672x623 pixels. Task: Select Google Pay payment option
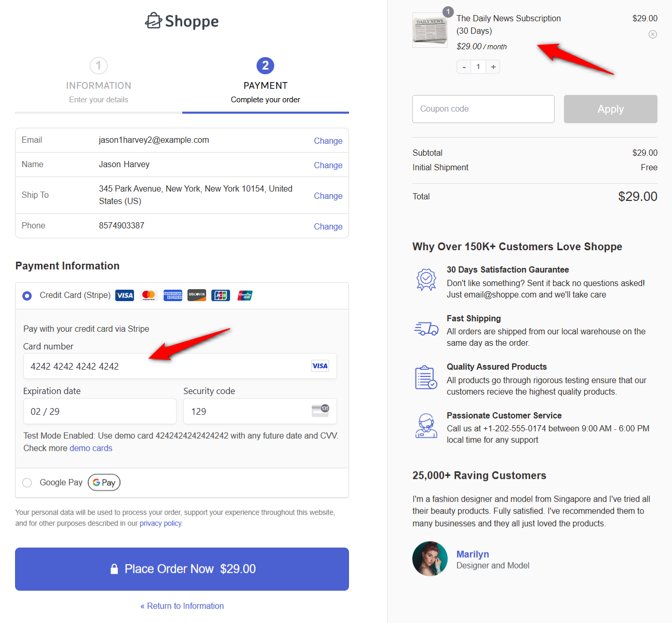click(x=27, y=483)
